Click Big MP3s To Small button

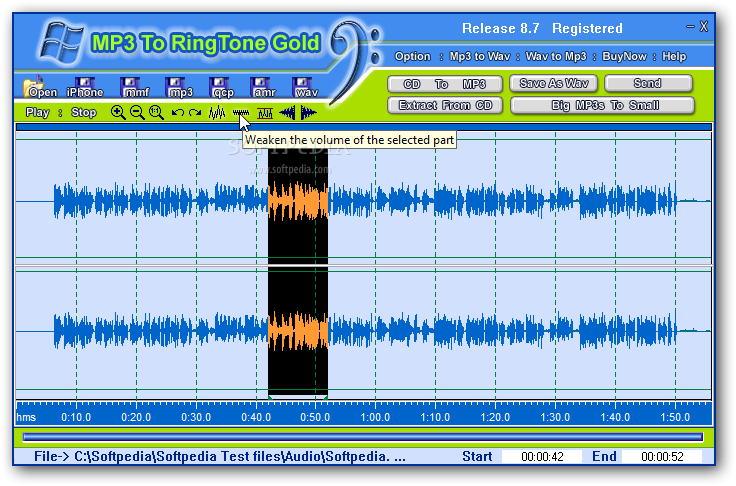[x=602, y=105]
